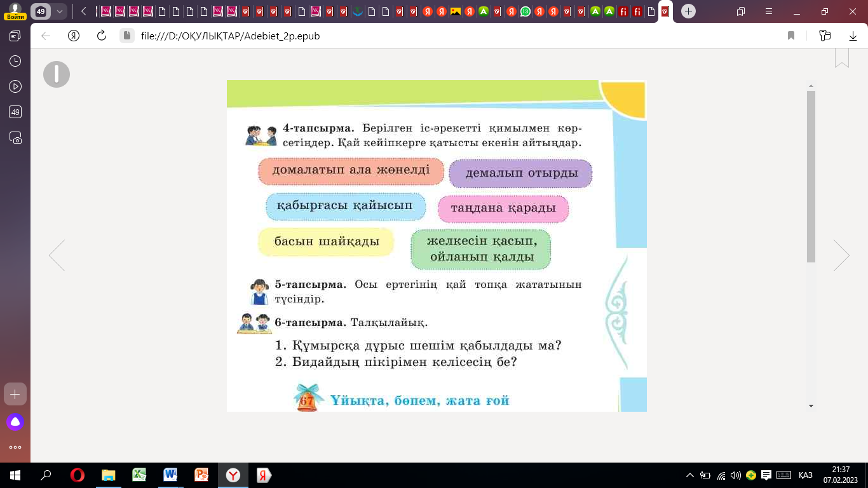Click the scrollbar up arrow
This screenshot has height=488, width=868.
click(811, 86)
